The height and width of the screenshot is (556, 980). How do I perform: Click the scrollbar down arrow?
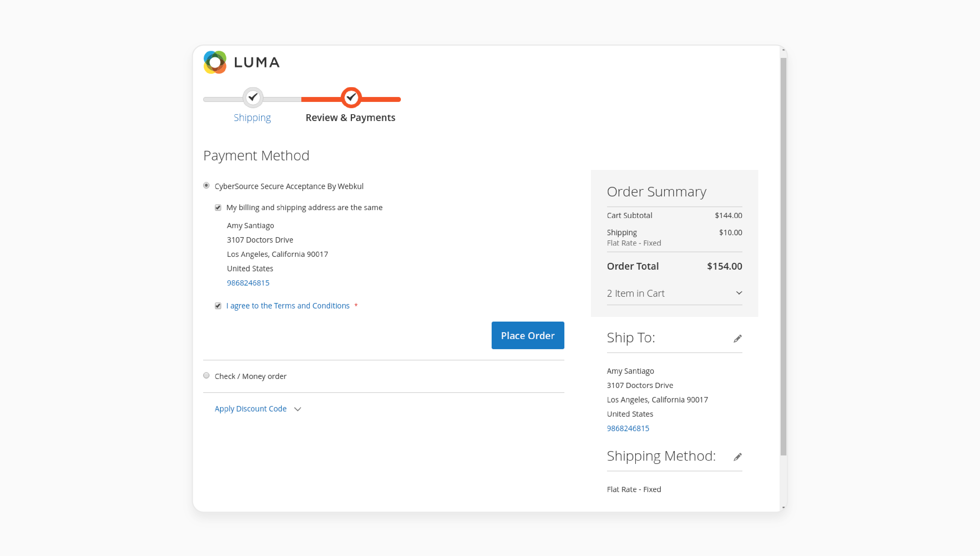(783, 507)
